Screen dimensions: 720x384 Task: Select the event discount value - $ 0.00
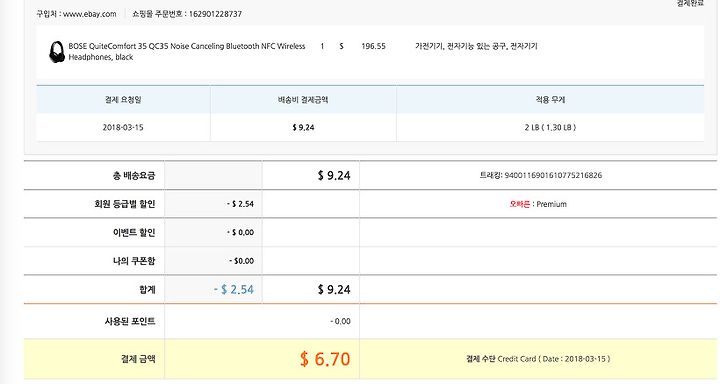(241, 232)
